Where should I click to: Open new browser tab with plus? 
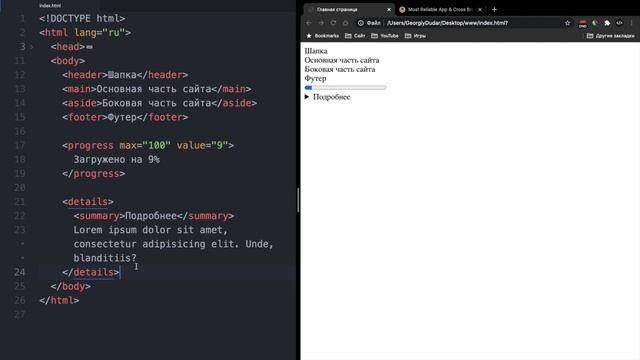494,9
